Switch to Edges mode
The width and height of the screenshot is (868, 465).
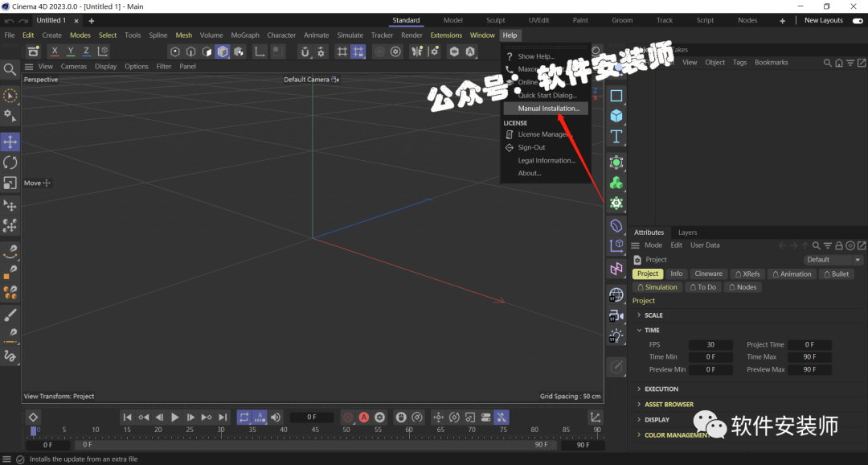pyautogui.click(x=191, y=51)
